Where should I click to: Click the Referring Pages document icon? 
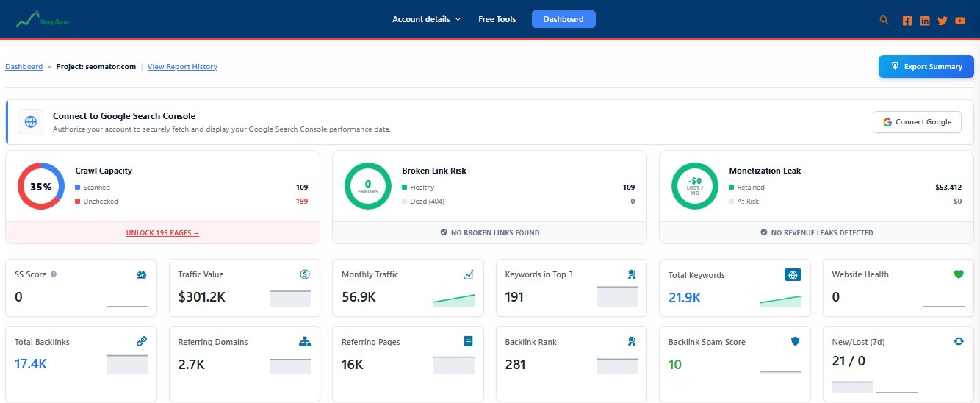pos(469,341)
